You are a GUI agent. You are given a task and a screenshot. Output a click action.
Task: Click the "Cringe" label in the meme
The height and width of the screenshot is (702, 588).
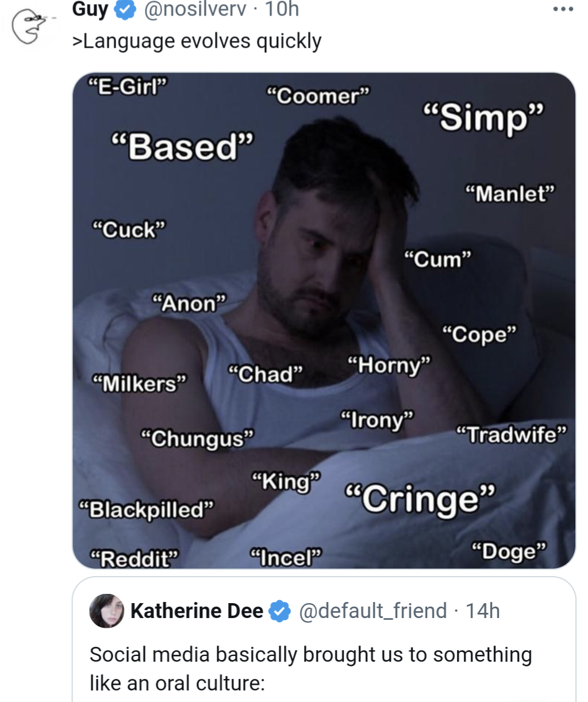pos(420,498)
